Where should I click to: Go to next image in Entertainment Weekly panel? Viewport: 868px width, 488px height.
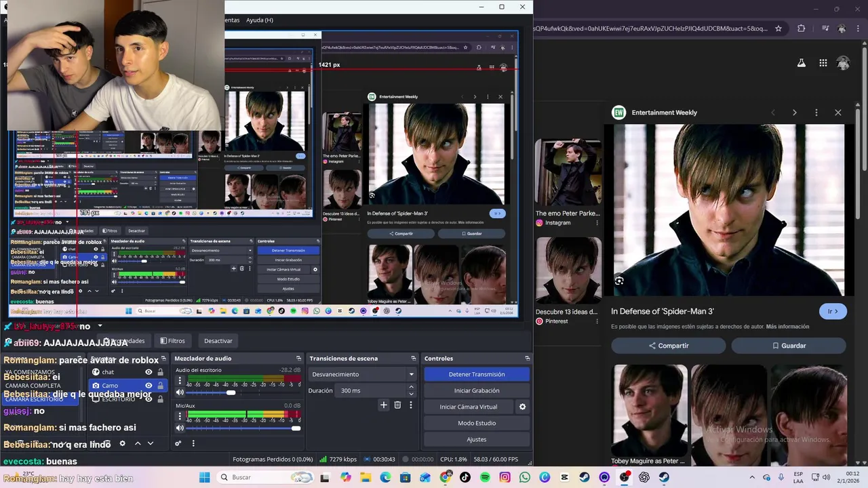pyautogui.click(x=795, y=113)
